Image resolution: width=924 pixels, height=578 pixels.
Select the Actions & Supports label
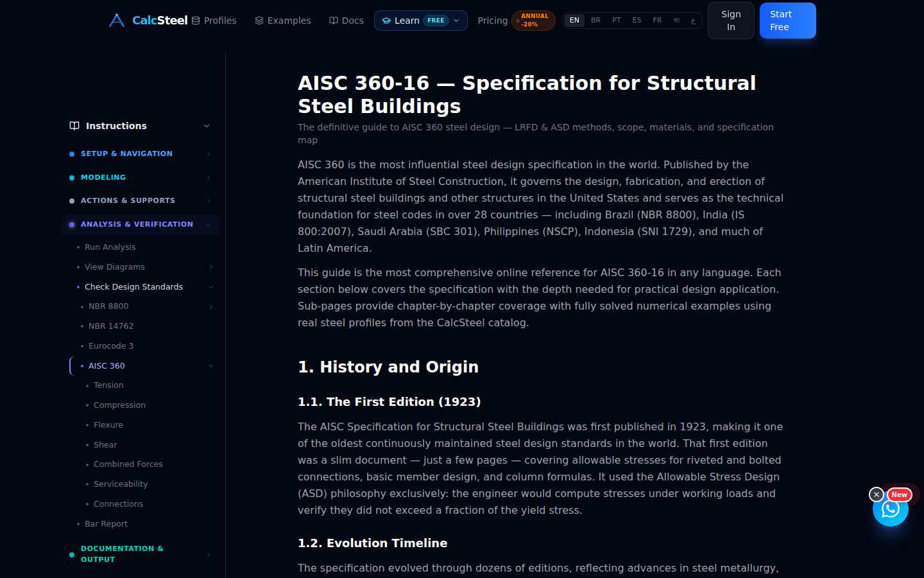pos(128,201)
